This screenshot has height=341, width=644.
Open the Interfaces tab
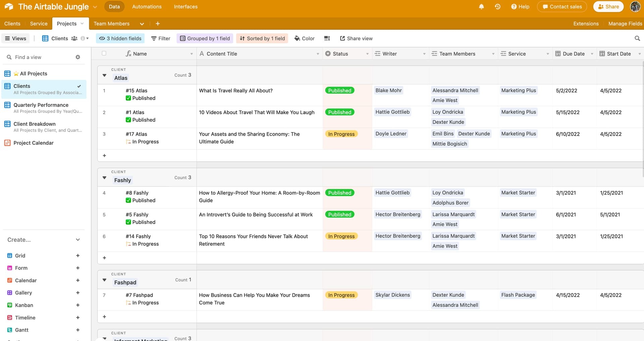pyautogui.click(x=185, y=7)
